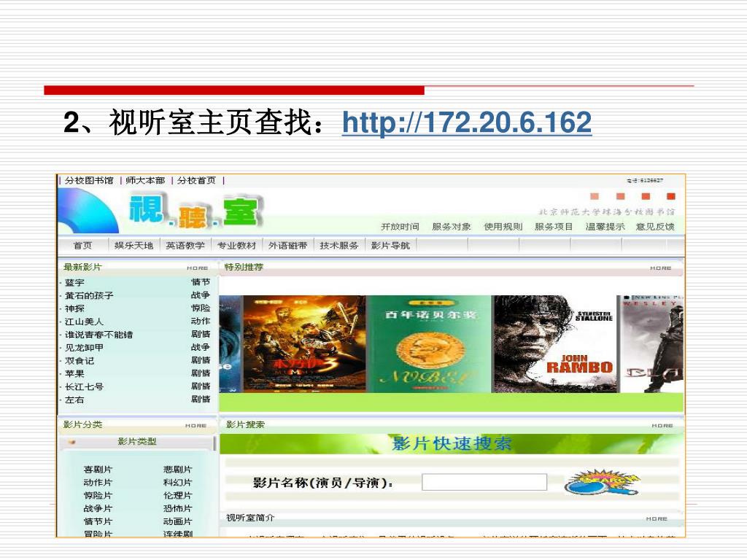Open the 外语磁带 tab
The height and width of the screenshot is (560, 747).
(x=287, y=245)
